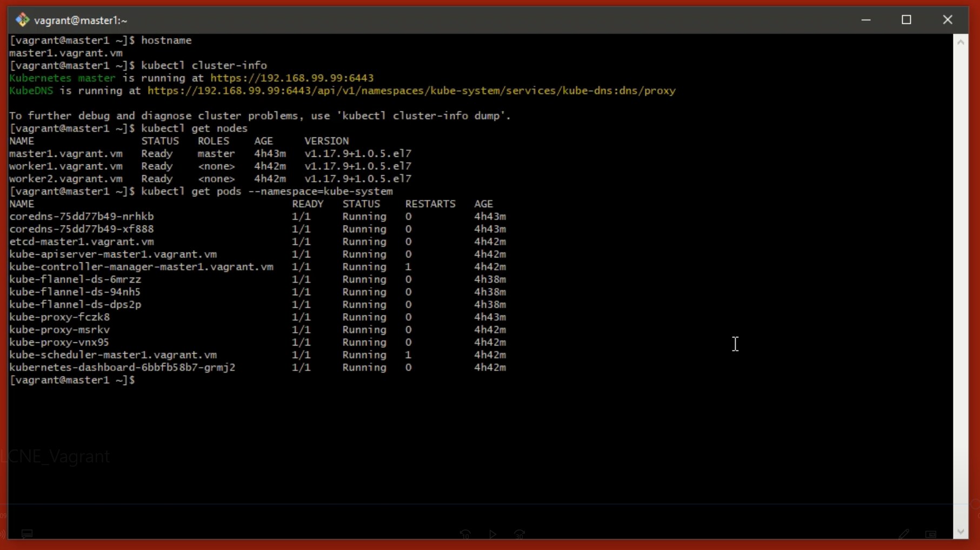Click pod name kube-proxy-msrkv

tap(59, 330)
